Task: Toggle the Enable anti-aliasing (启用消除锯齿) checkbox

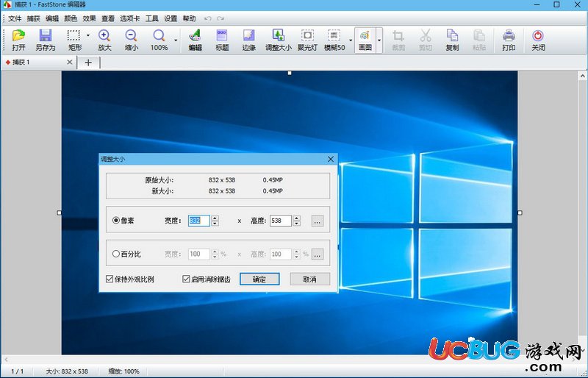Action: click(x=186, y=279)
